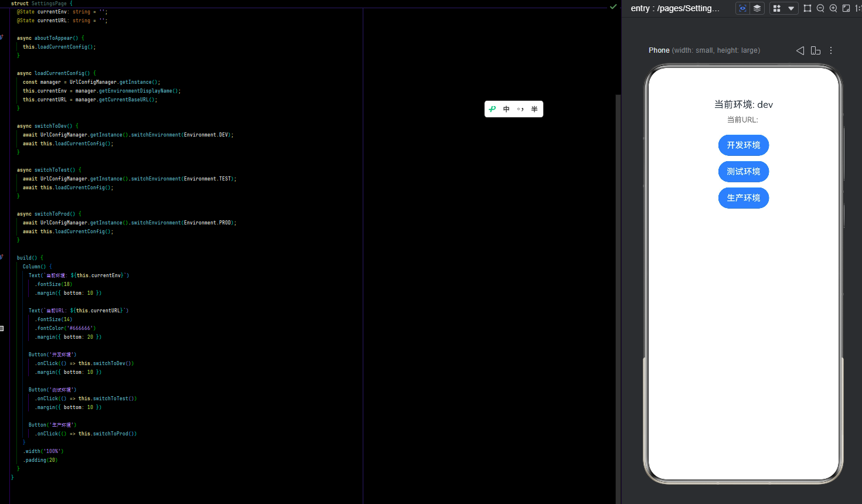This screenshot has width=862, height=504.
Task: Open the three-dot more menu above phone
Action: pyautogui.click(x=831, y=50)
